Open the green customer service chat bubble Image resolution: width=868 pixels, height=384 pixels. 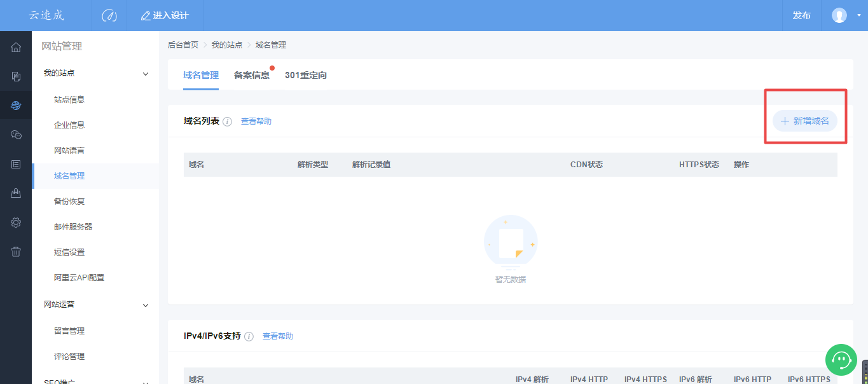841,360
